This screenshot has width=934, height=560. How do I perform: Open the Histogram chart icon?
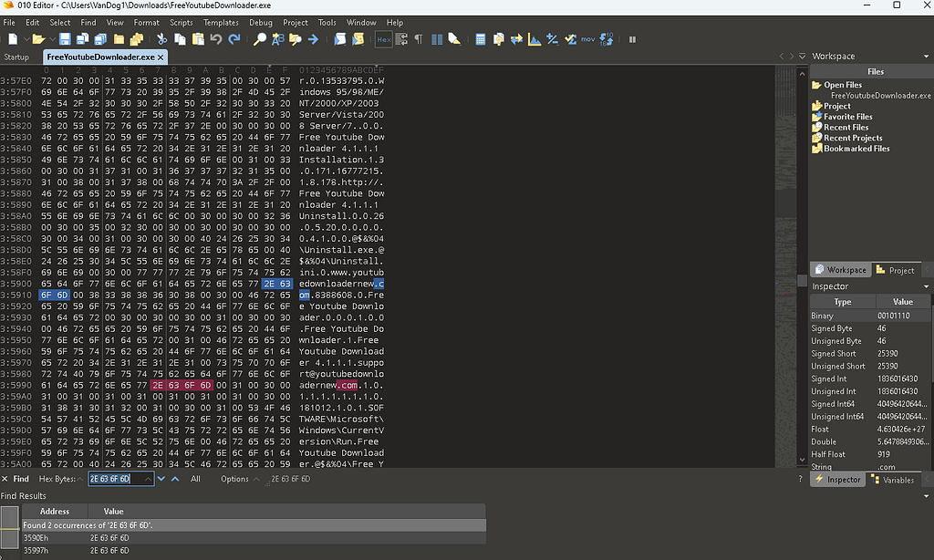(534, 39)
